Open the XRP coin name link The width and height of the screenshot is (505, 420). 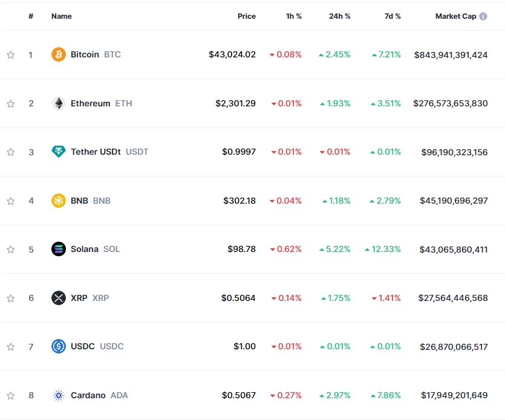(79, 298)
